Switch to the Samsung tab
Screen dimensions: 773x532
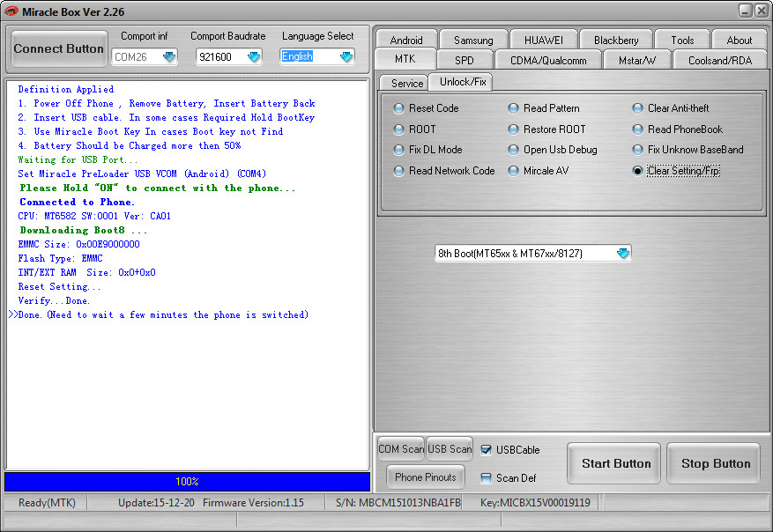(473, 40)
